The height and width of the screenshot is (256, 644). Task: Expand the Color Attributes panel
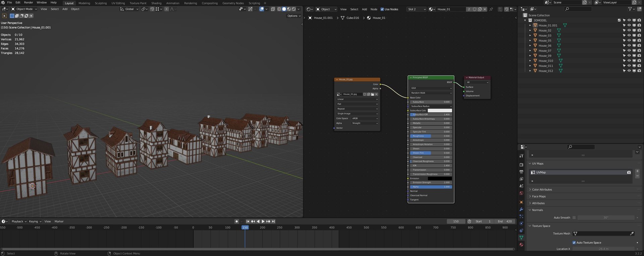542,189
